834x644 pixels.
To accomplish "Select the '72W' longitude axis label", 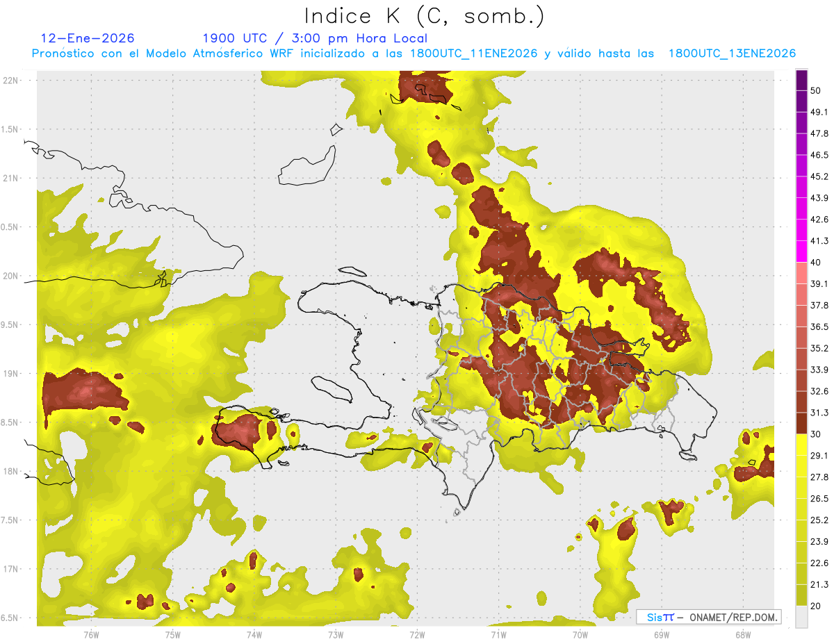I will click(x=417, y=634).
